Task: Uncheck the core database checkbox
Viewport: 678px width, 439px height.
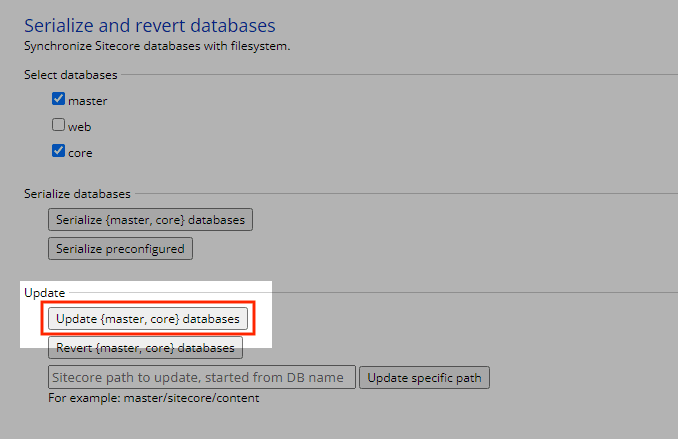Action: click(x=59, y=152)
